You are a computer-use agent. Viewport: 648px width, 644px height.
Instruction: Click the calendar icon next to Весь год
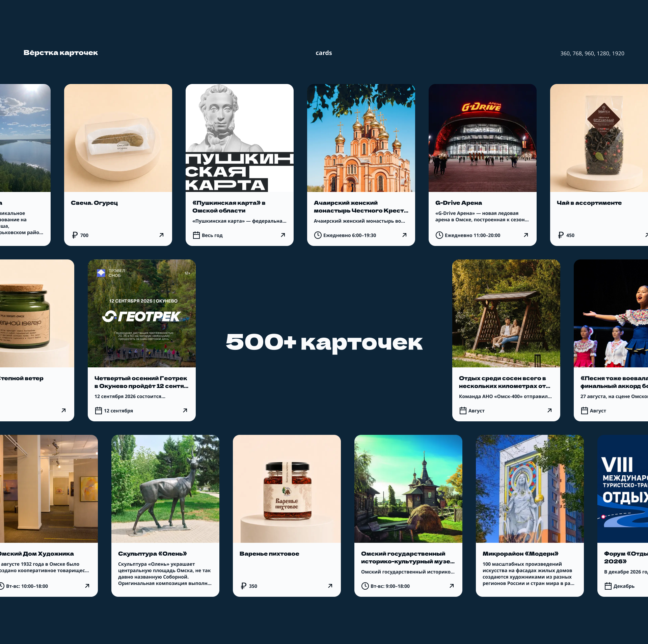(x=196, y=235)
